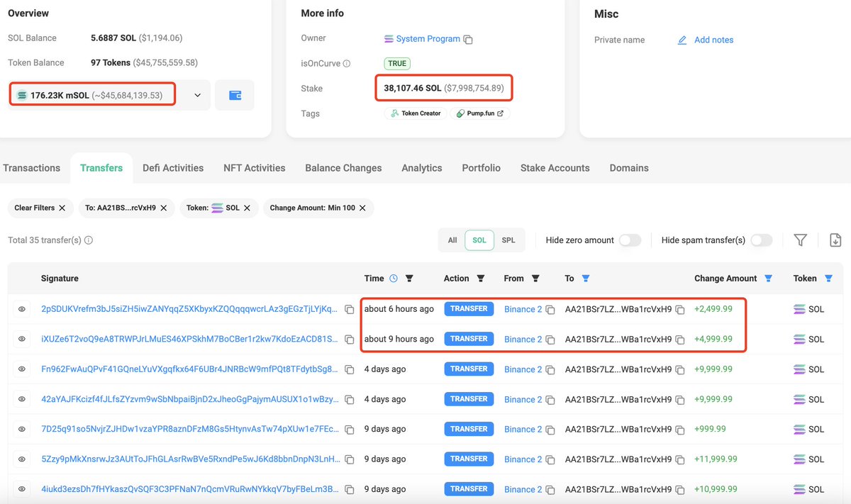The image size is (851, 504).
Task: Copy the System Program owner address
Action: tap(468, 40)
